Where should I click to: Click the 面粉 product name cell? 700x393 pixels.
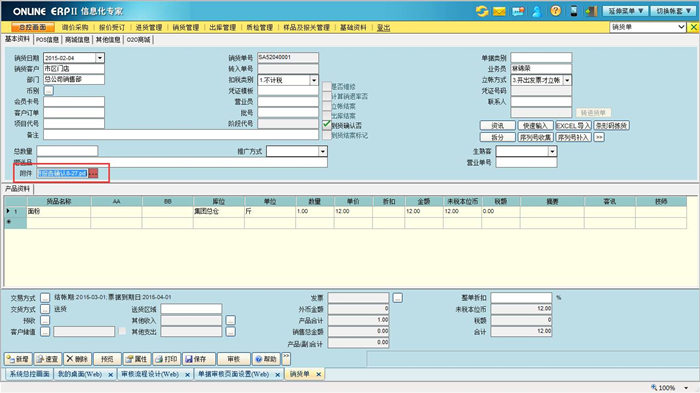(58, 211)
